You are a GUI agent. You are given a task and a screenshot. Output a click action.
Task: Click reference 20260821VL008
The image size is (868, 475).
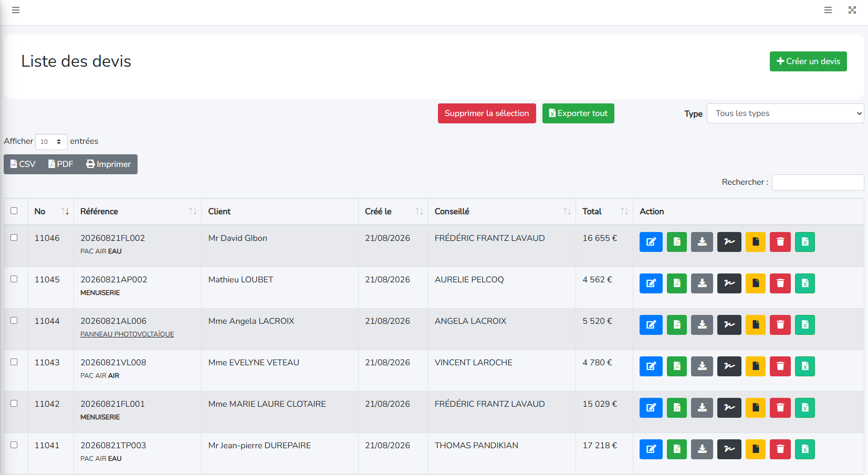(x=113, y=363)
